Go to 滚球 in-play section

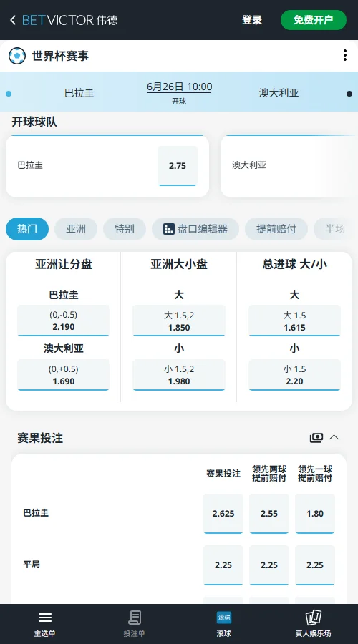pos(224,624)
